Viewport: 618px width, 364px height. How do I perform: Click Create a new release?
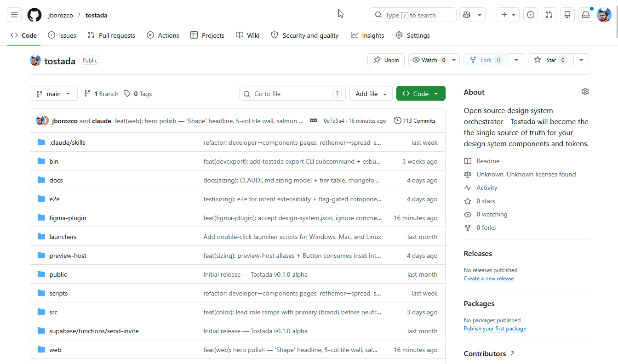tap(489, 279)
